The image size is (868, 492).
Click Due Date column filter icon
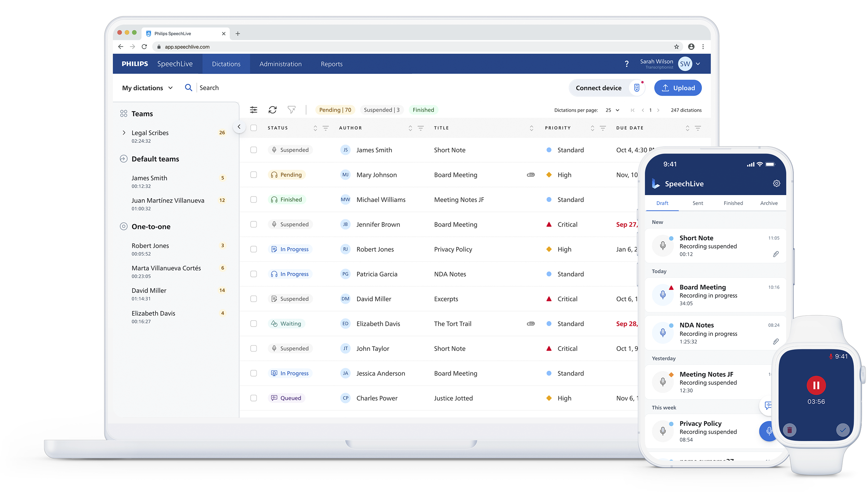coord(698,128)
